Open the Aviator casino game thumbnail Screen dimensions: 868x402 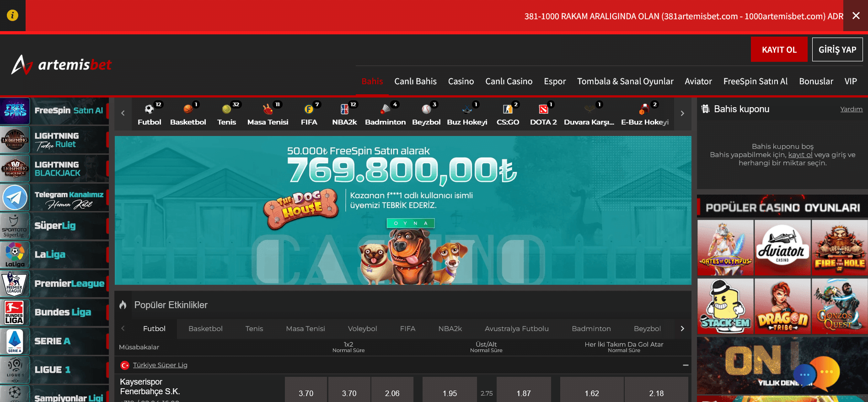pyautogui.click(x=782, y=248)
